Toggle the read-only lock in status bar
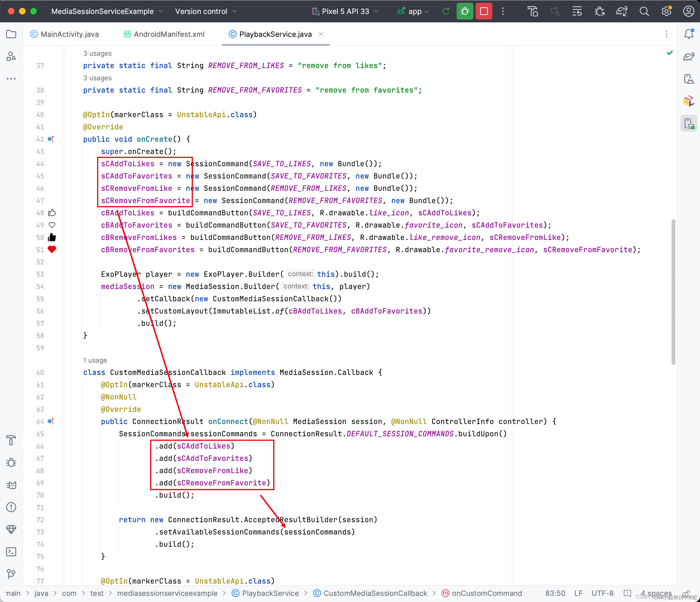 tap(686, 593)
